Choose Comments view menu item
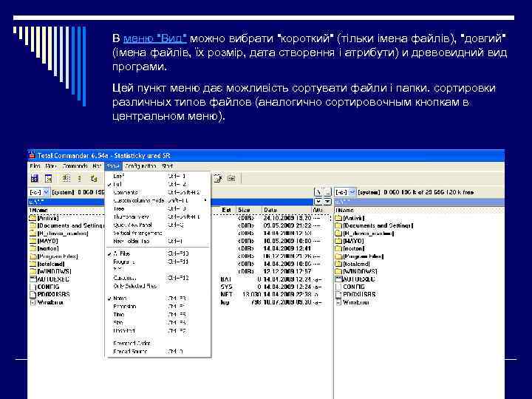 click(158, 192)
